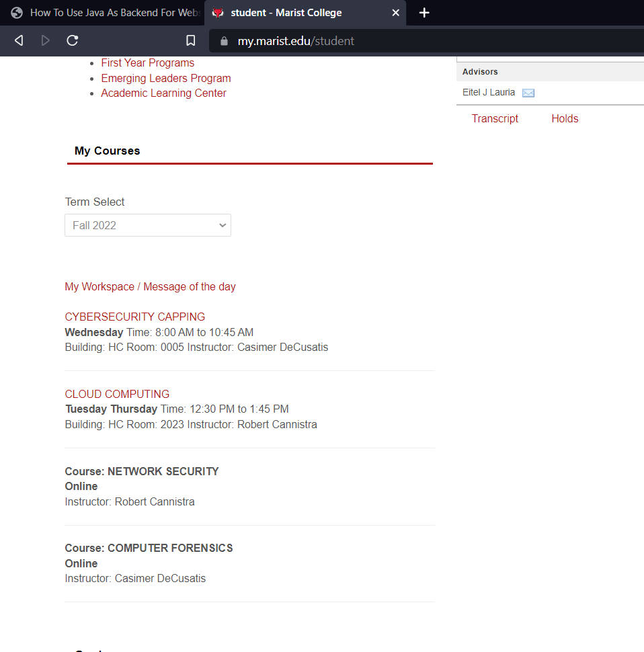The image size is (644, 652).
Task: Click the browser forward arrow
Action: pos(45,40)
